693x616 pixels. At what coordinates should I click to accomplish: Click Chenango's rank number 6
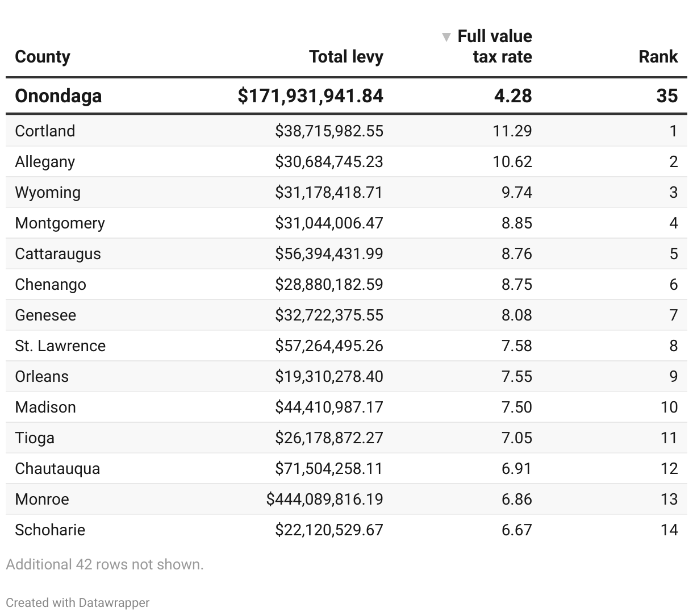point(673,284)
